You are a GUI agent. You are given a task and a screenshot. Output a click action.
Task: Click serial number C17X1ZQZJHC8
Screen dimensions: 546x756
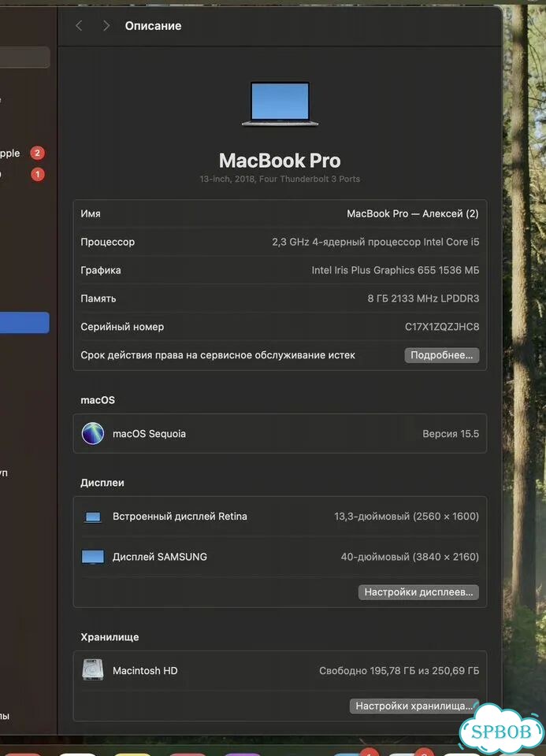pos(442,327)
